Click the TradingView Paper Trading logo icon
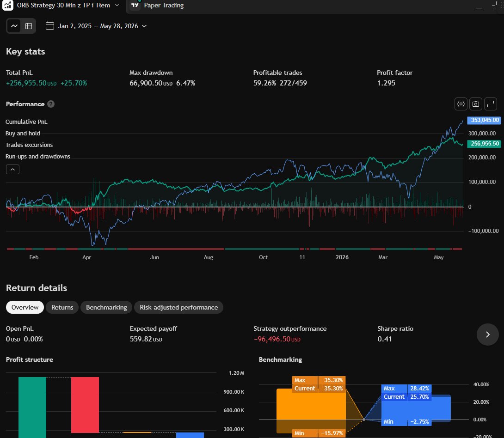Viewport: 504px width, 438px height. point(135,5)
